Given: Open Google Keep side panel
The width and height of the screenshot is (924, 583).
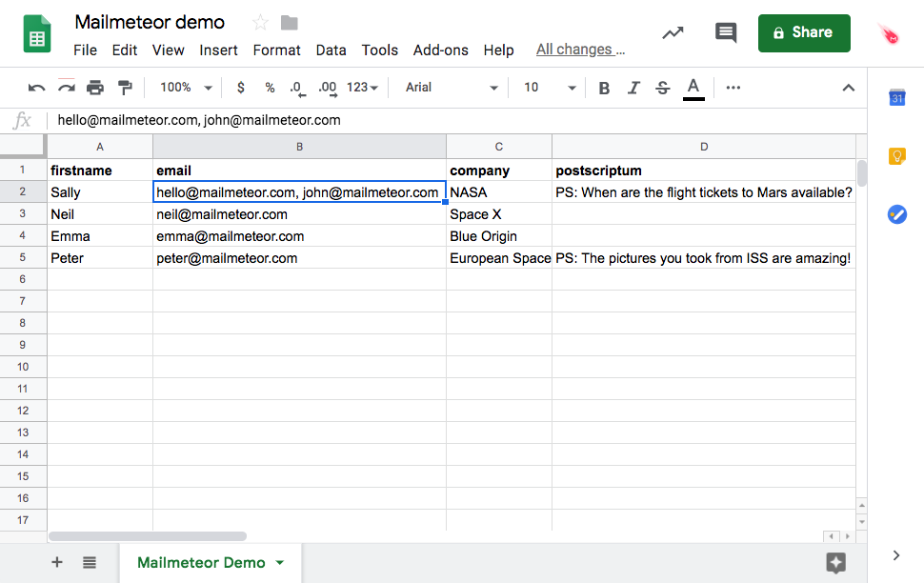Looking at the screenshot, I should (897, 155).
